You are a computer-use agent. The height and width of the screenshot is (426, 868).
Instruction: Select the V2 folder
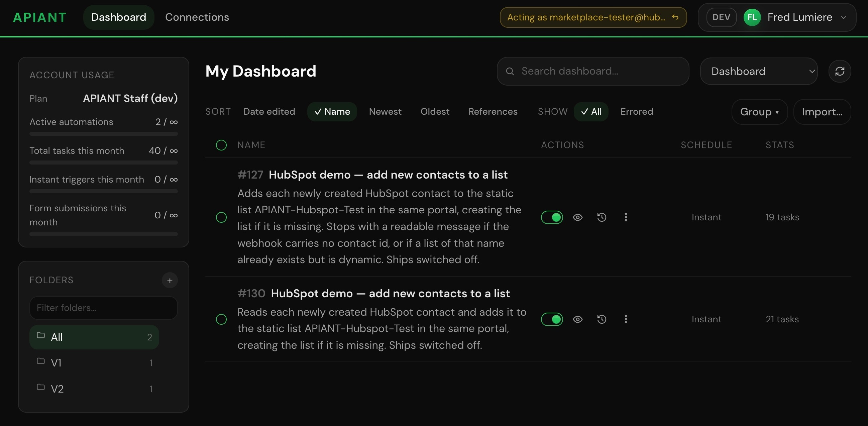tap(94, 389)
